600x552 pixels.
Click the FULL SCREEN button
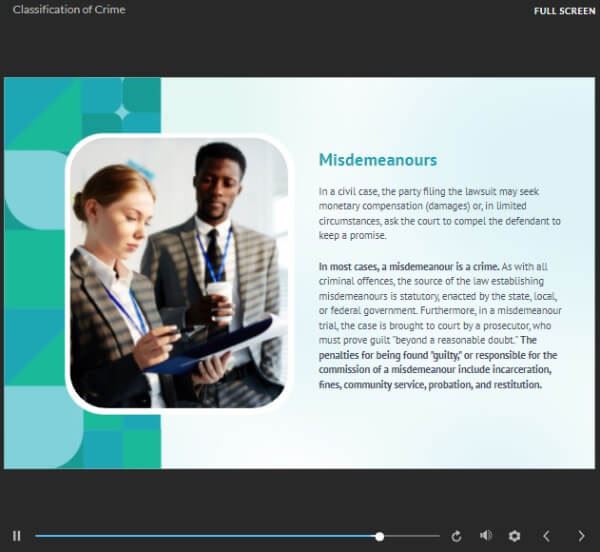tap(565, 11)
